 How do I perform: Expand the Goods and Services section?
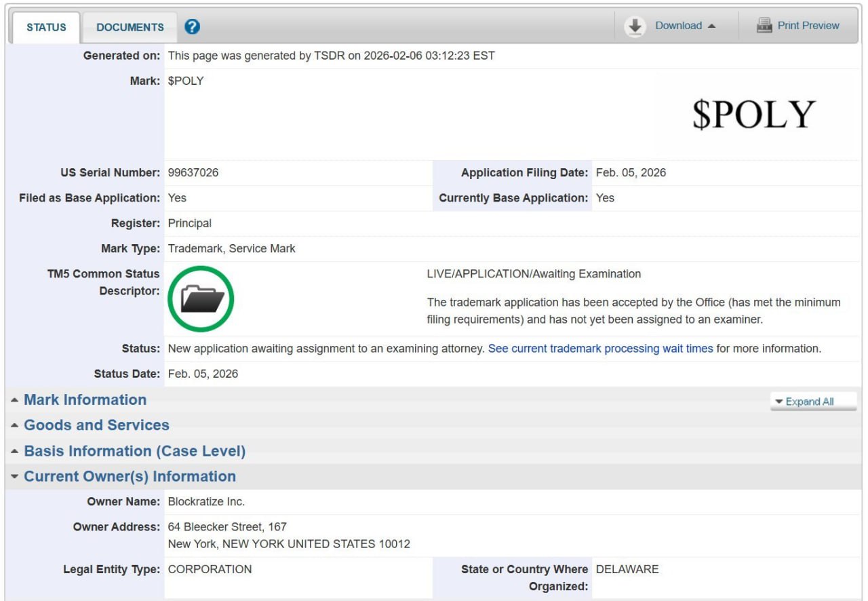[96, 425]
